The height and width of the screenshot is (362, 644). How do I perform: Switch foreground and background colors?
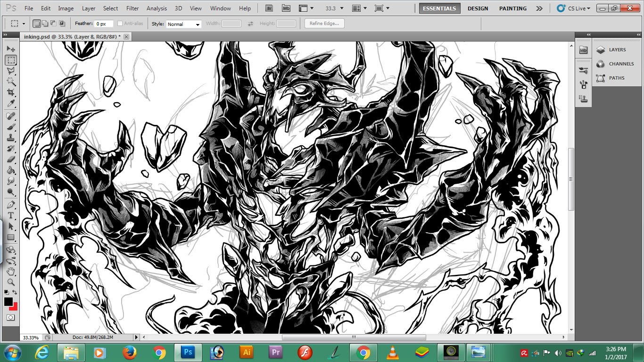coord(15,293)
